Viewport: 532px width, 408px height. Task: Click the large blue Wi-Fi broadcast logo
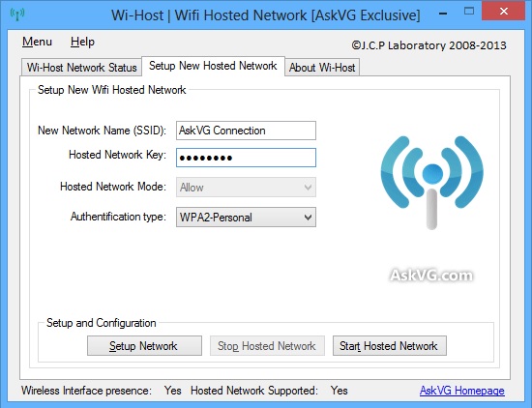[432, 183]
